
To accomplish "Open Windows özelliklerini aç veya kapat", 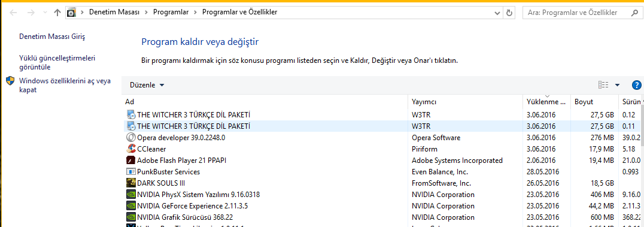I will tap(65, 85).
